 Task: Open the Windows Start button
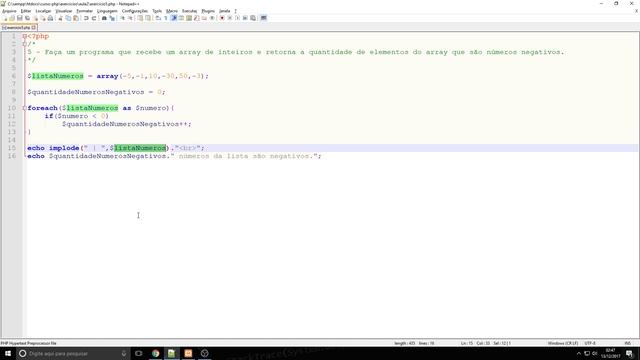(8, 353)
